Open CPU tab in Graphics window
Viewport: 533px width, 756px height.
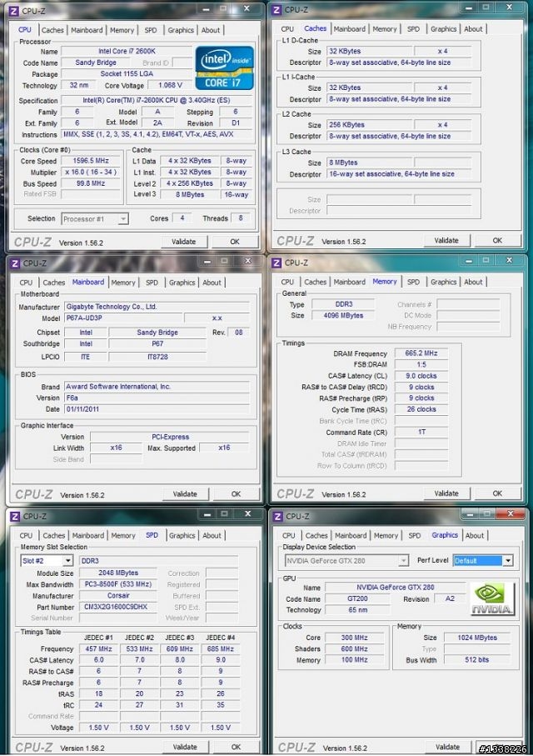tap(289, 535)
